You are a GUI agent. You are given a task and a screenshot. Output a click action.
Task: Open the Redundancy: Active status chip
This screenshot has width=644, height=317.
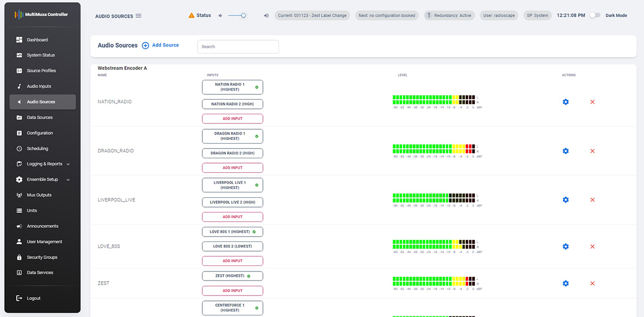point(450,16)
